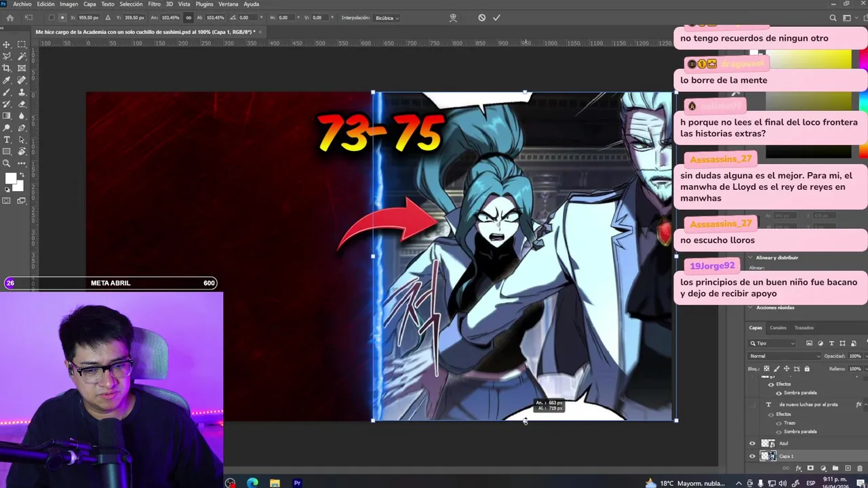Select the Path Selection tool

22,140
